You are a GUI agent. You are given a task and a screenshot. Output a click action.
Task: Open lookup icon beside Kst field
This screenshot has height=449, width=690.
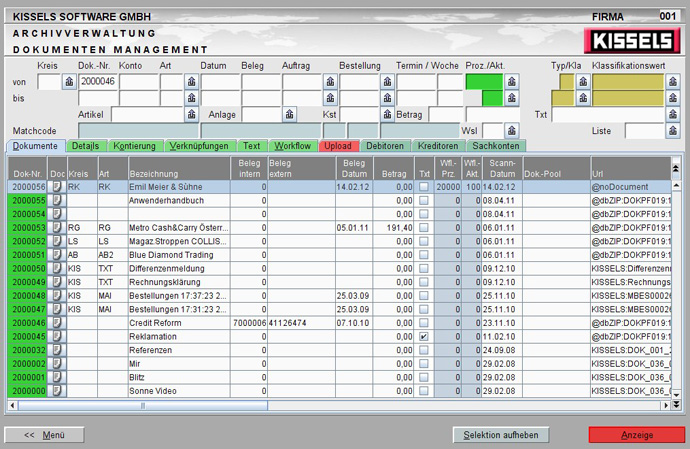coord(387,114)
